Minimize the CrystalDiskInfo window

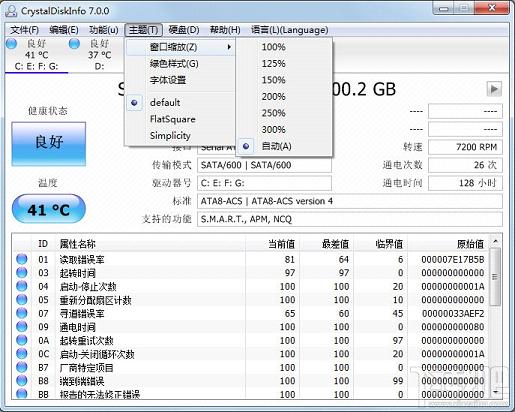click(444, 8)
